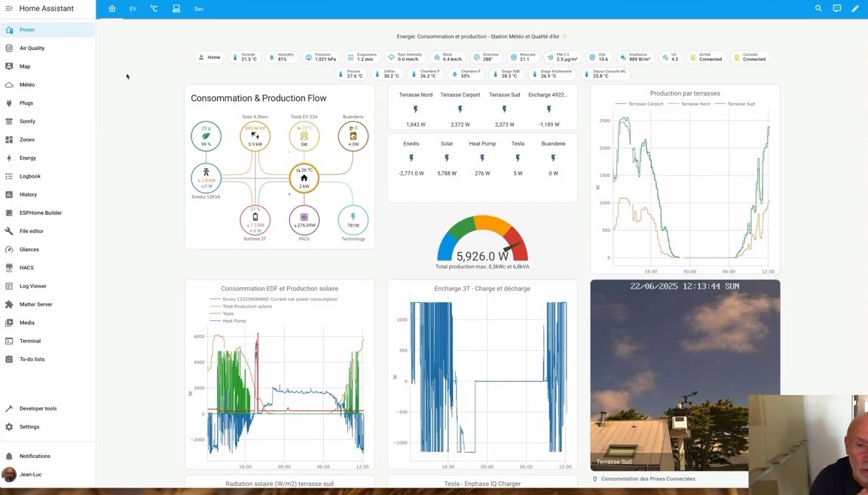
Task: Click the Enedis -2,771.0 W entity
Action: [x=411, y=157]
